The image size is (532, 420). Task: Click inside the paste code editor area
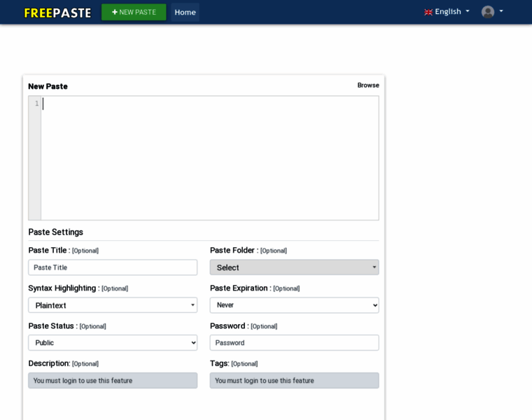(x=210, y=157)
